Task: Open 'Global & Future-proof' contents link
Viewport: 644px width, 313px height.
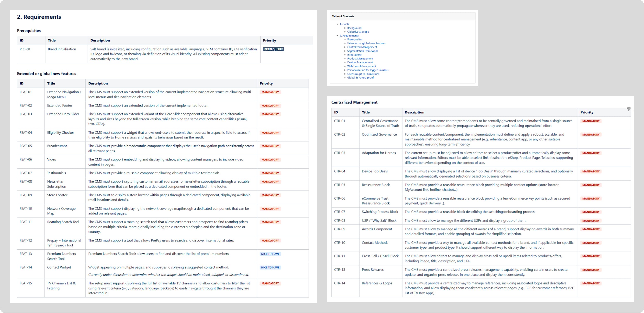Action: (360, 78)
